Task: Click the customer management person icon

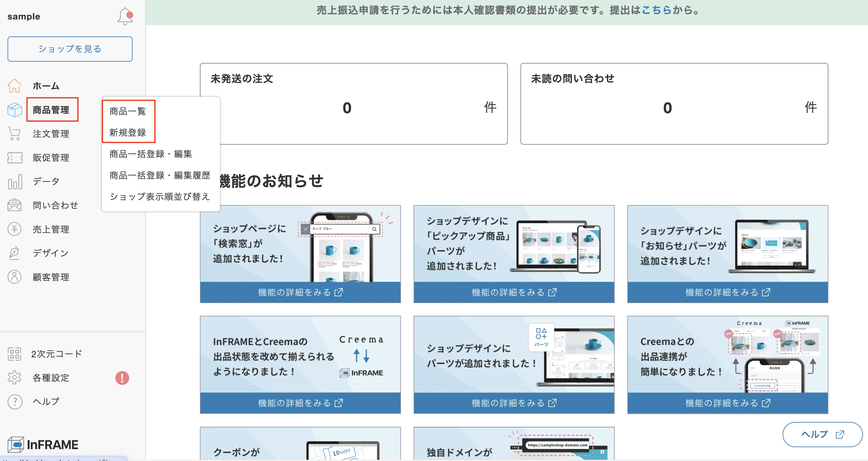Action: coord(14,277)
